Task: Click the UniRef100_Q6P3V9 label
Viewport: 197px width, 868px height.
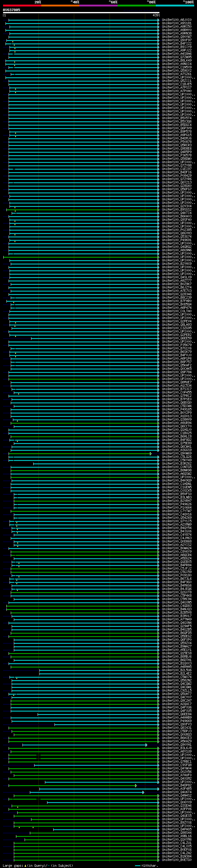Action: (177, 128)
